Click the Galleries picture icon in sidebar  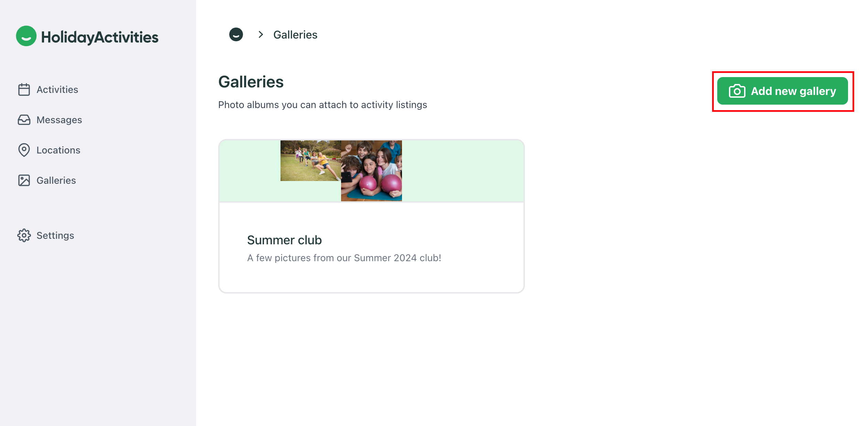(x=24, y=180)
